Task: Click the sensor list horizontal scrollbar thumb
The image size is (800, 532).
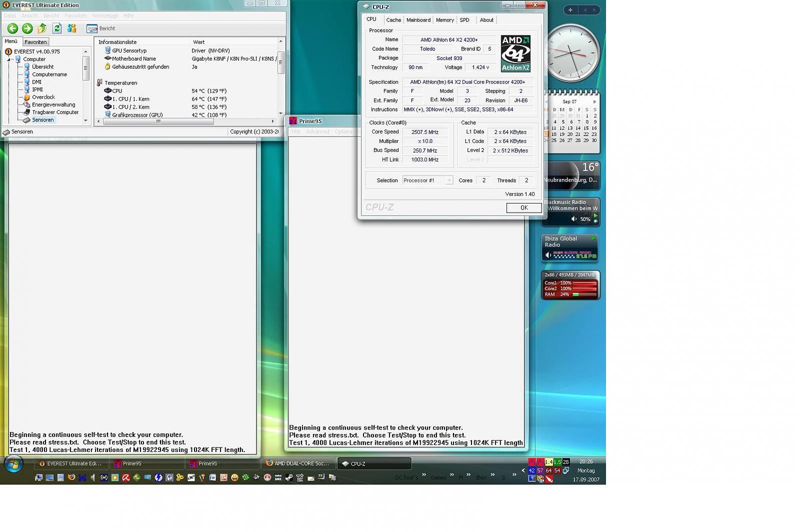Action: pos(158,121)
